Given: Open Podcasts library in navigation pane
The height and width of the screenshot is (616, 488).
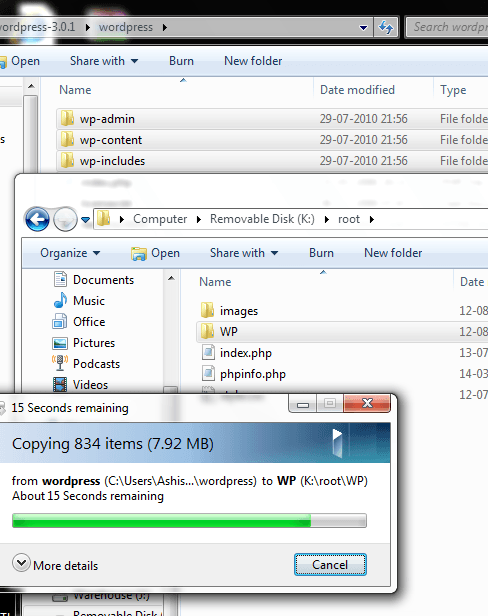Looking at the screenshot, I should tap(96, 364).
